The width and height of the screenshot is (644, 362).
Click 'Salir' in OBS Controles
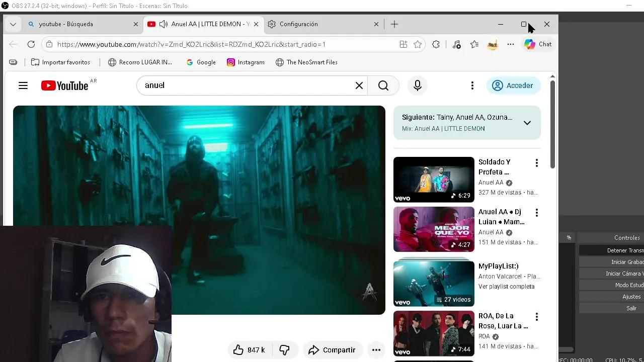click(611, 308)
